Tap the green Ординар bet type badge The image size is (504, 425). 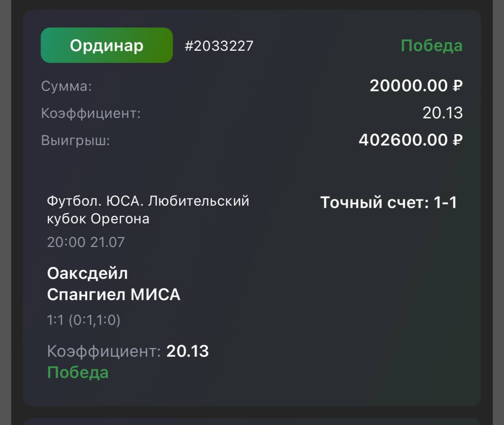click(x=107, y=45)
